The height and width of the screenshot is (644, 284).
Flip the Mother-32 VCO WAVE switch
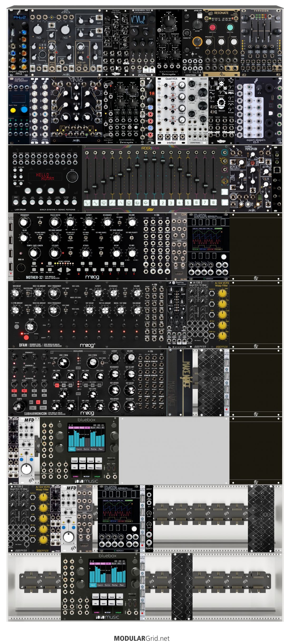[x=40, y=223]
